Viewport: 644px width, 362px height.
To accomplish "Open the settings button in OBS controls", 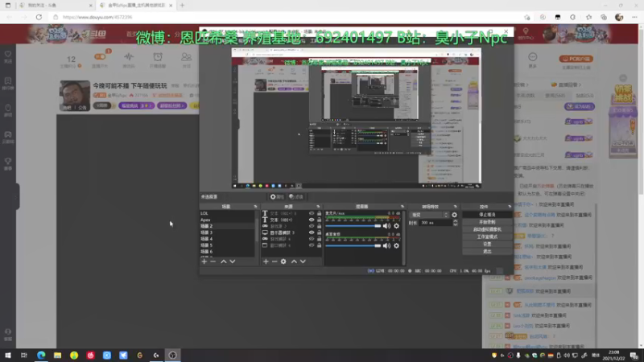I will 487,244.
